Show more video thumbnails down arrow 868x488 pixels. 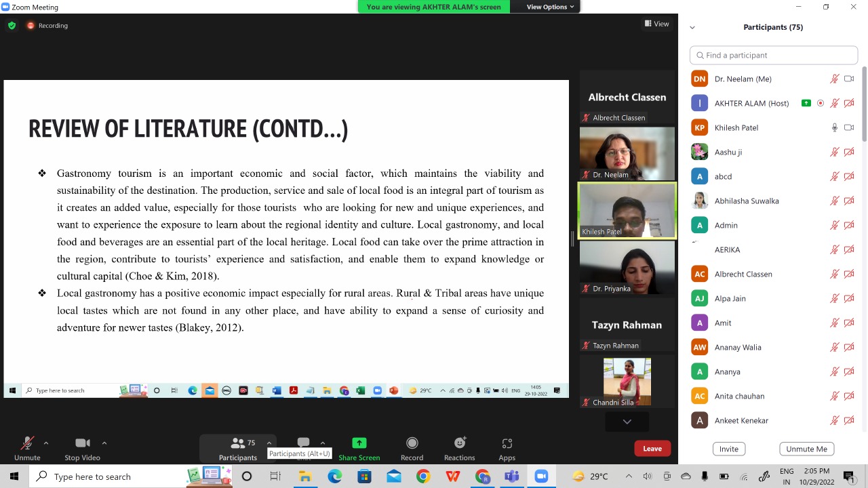click(x=627, y=422)
